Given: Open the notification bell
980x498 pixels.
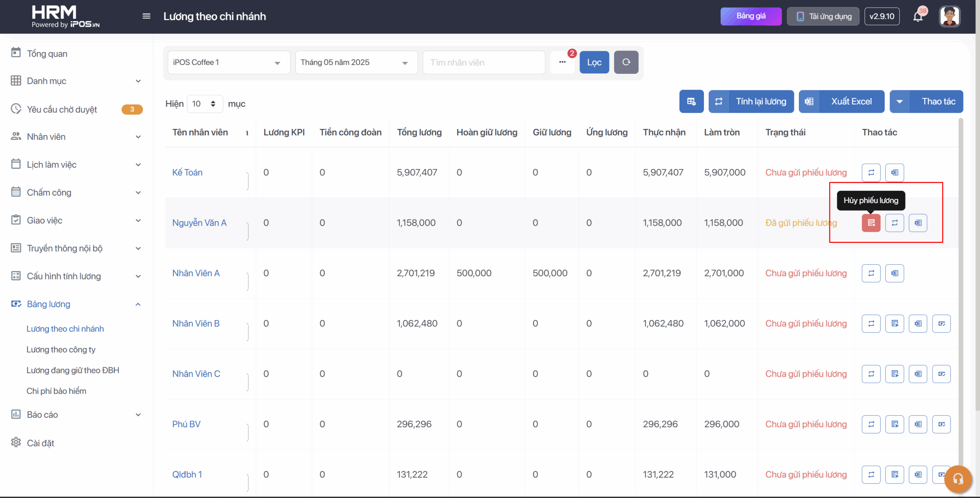Looking at the screenshot, I should [918, 17].
